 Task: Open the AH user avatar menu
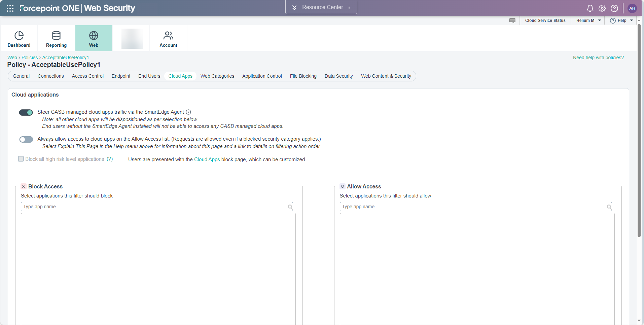[632, 8]
